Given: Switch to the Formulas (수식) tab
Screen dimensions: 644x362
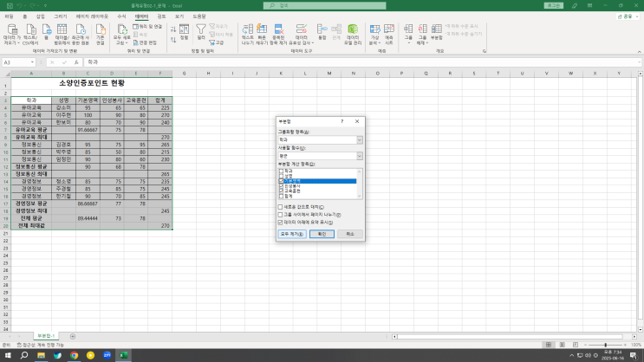Looking at the screenshot, I should tap(121, 16).
